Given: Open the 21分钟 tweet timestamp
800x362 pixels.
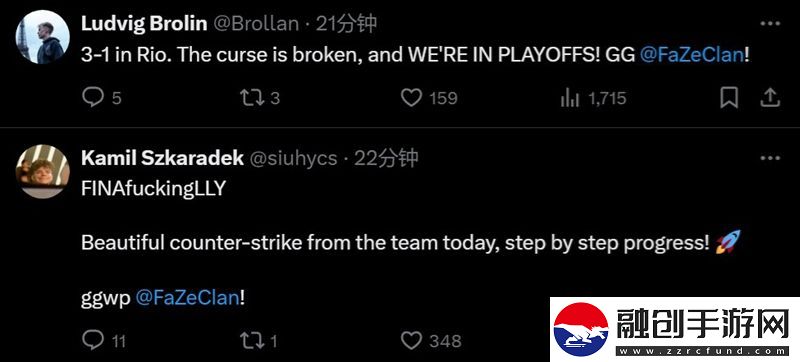Looking at the screenshot, I should pyautogui.click(x=346, y=23).
